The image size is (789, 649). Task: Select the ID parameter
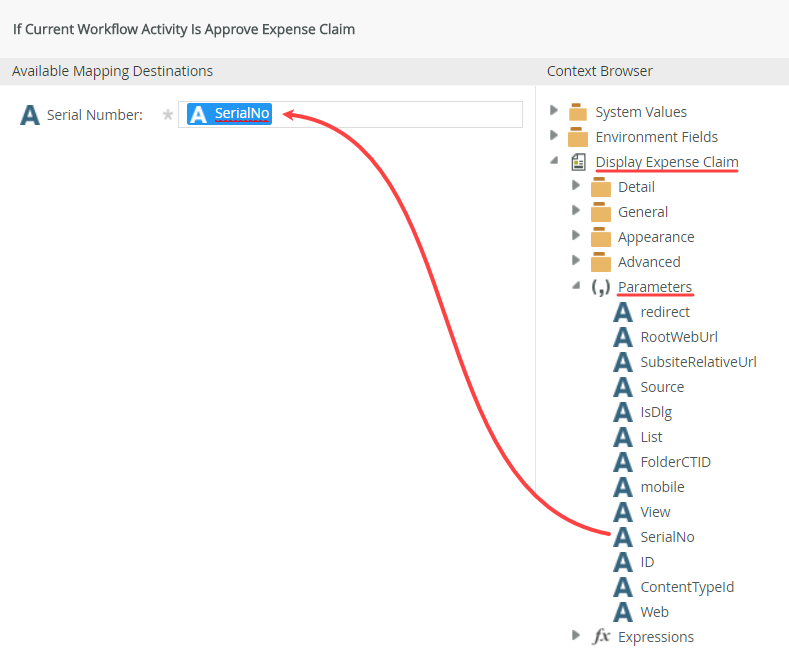click(x=647, y=562)
